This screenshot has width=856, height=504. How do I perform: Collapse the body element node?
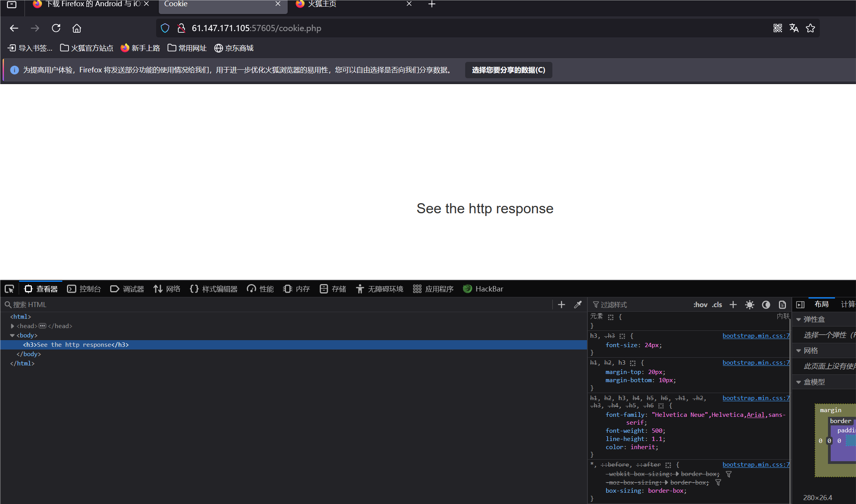click(12, 335)
